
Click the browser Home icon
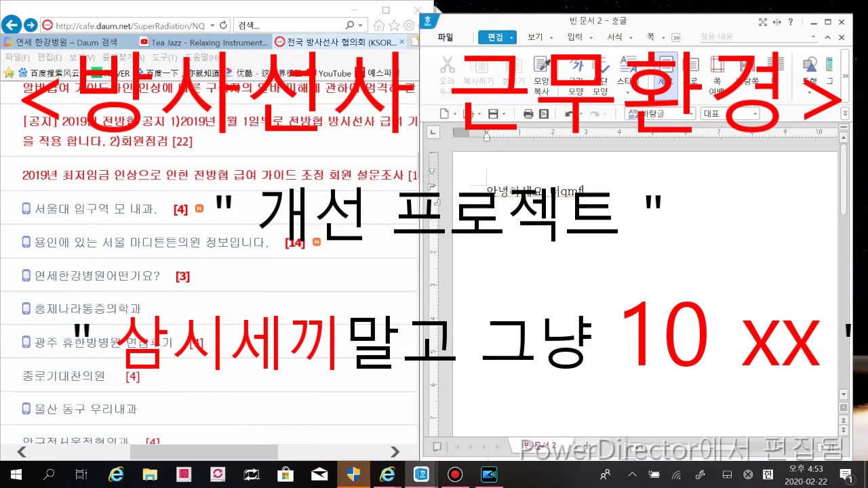379,25
